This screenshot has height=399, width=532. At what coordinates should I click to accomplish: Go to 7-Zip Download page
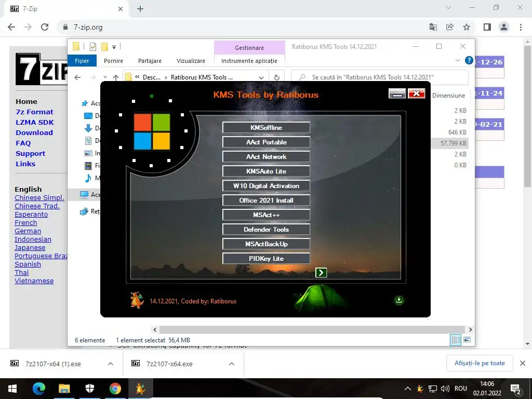click(34, 132)
